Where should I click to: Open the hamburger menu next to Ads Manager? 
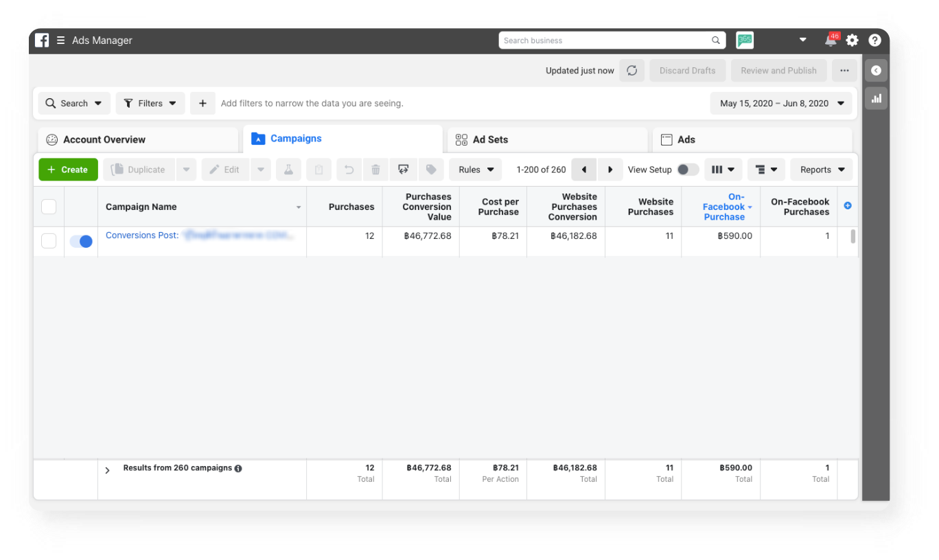coord(61,40)
